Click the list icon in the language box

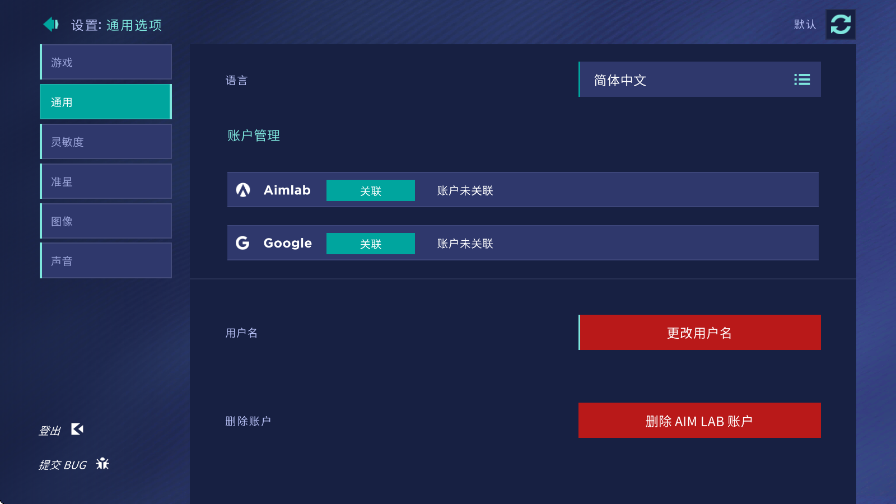[x=802, y=79]
